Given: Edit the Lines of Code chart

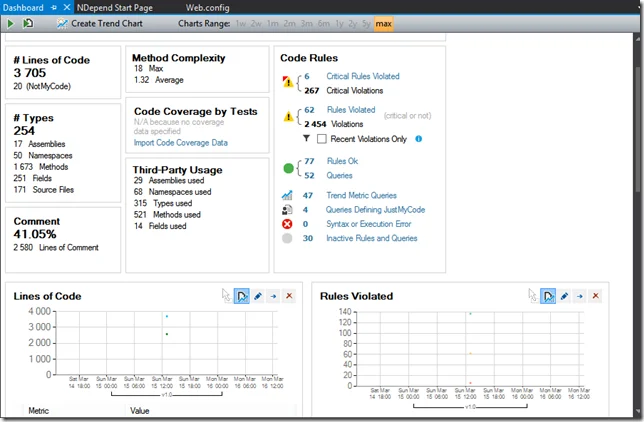Looking at the screenshot, I should point(258,296).
